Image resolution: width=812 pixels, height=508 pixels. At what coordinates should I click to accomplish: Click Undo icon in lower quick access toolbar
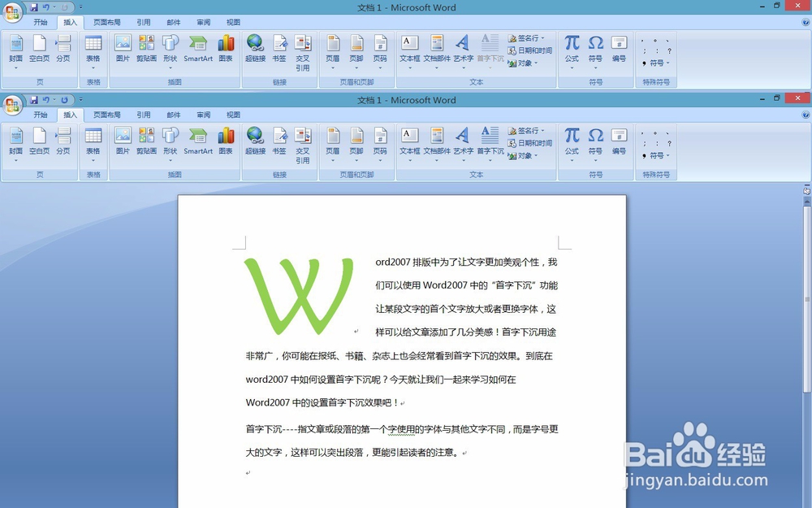tap(46, 99)
